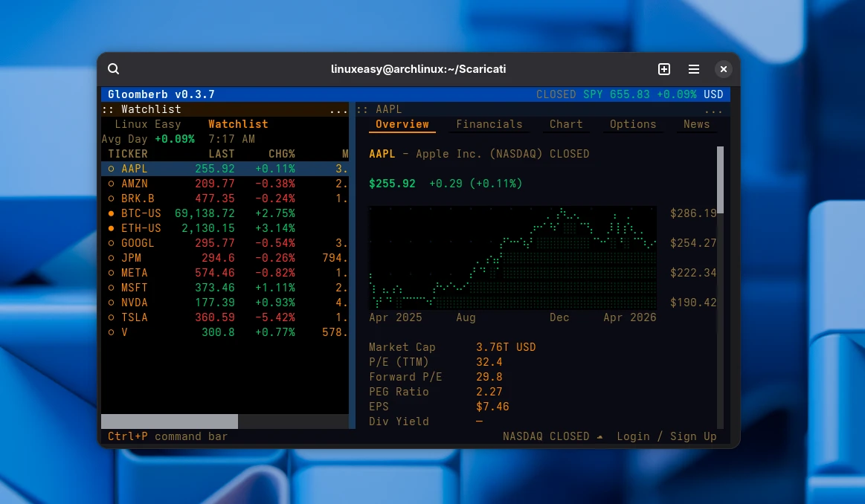
Task: Click the circle marker beside NVDA
Action: (112, 303)
